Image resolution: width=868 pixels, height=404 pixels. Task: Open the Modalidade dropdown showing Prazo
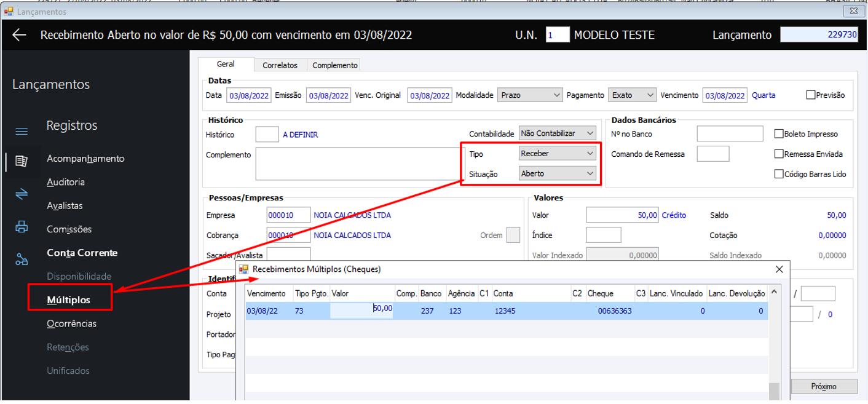pos(530,95)
